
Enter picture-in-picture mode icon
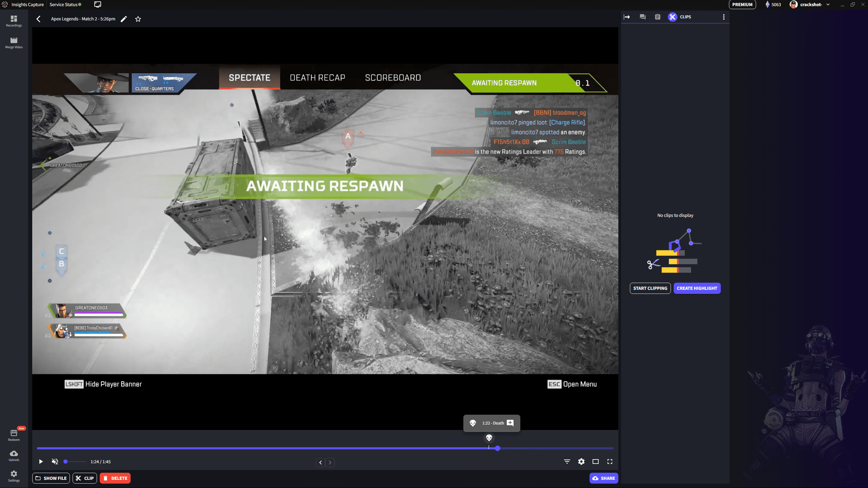click(x=595, y=462)
